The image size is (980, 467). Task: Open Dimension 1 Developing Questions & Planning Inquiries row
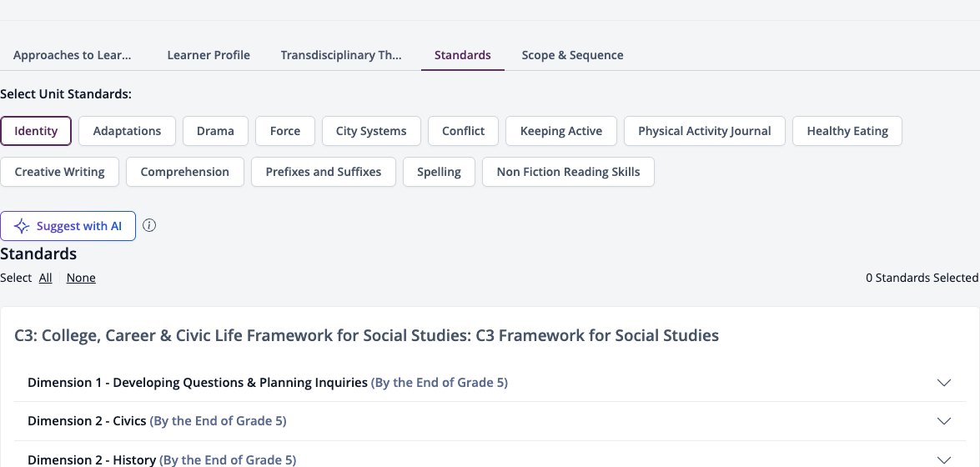click(x=490, y=383)
